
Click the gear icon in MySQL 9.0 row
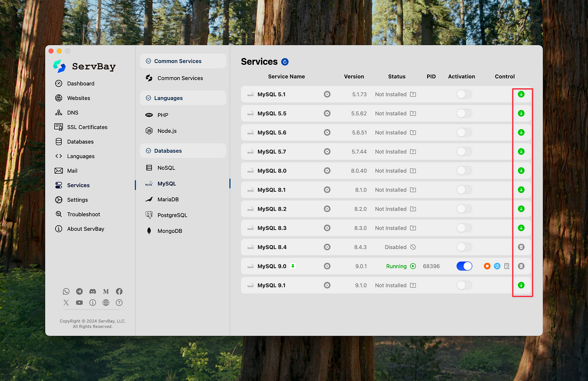point(327,266)
